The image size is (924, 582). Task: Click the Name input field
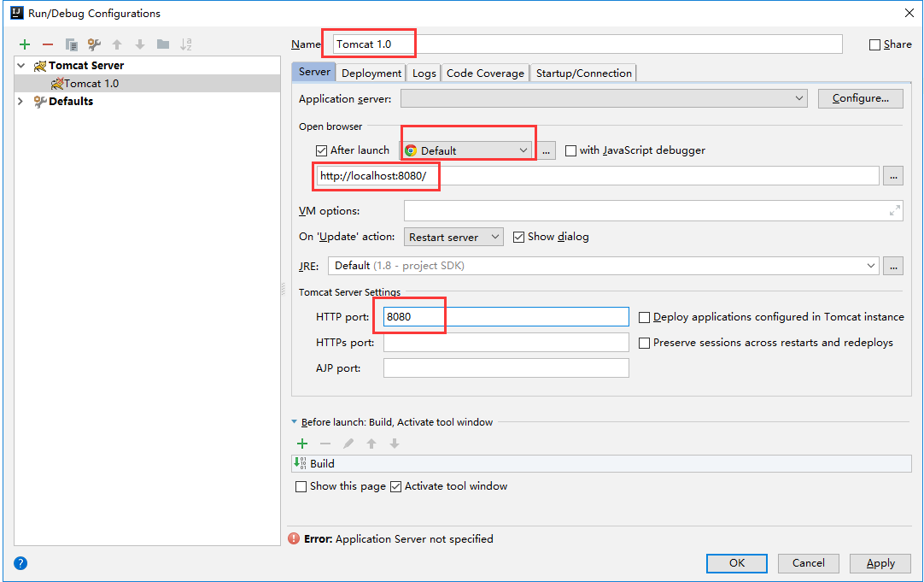tap(588, 44)
